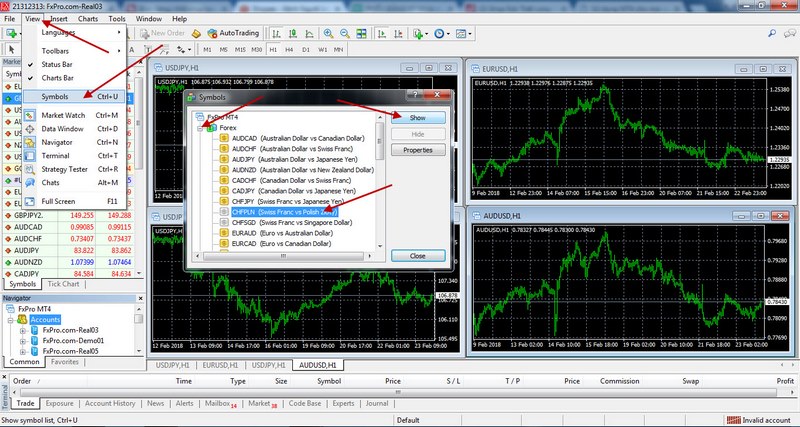
Task: Switch to Tick Chart tab in Market Watch
Action: point(63,284)
